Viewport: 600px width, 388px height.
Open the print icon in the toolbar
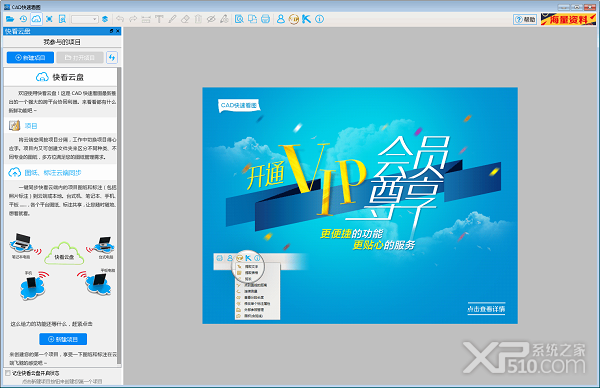[x=265, y=19]
